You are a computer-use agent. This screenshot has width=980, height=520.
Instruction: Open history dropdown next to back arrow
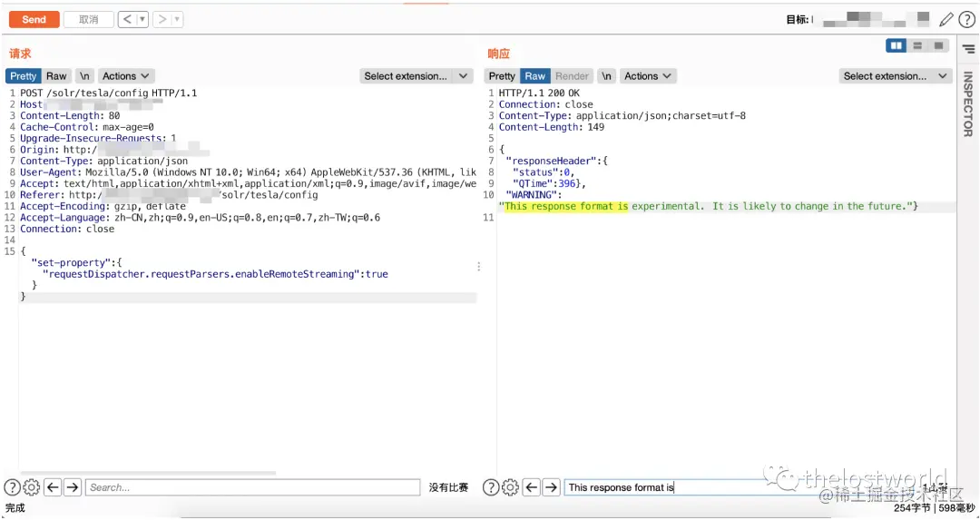pyautogui.click(x=142, y=19)
